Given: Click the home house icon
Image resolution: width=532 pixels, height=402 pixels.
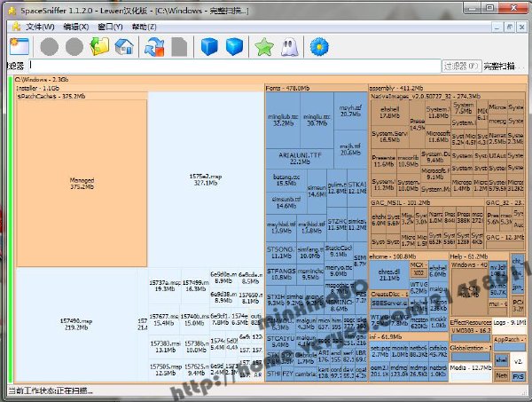Looking at the screenshot, I should pos(124,47).
